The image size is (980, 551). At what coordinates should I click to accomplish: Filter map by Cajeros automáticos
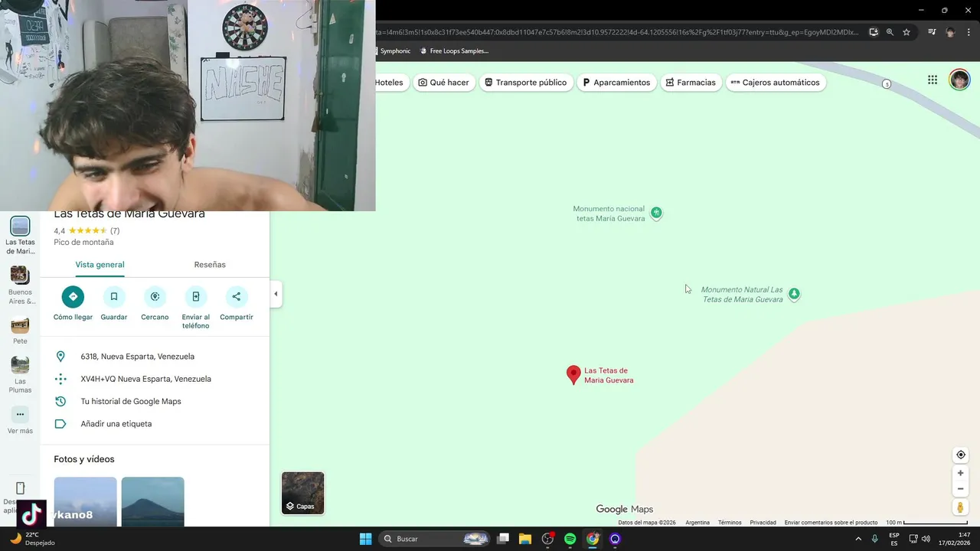point(775,83)
